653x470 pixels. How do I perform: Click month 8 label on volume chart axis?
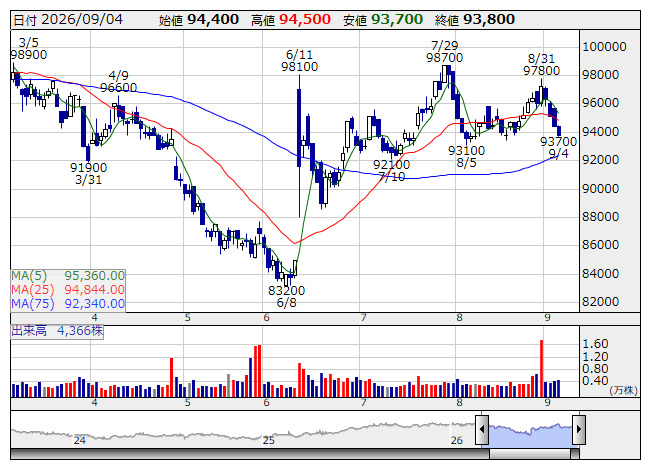coord(459,403)
